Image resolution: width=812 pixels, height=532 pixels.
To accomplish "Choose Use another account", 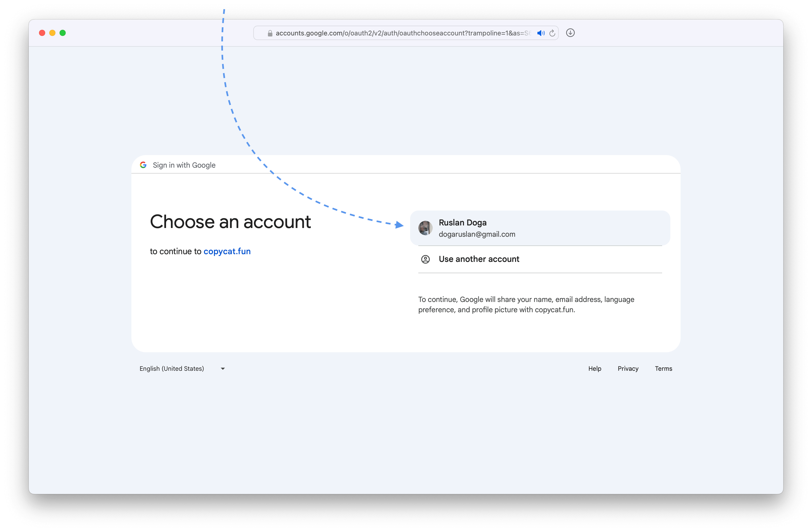I will tap(479, 259).
